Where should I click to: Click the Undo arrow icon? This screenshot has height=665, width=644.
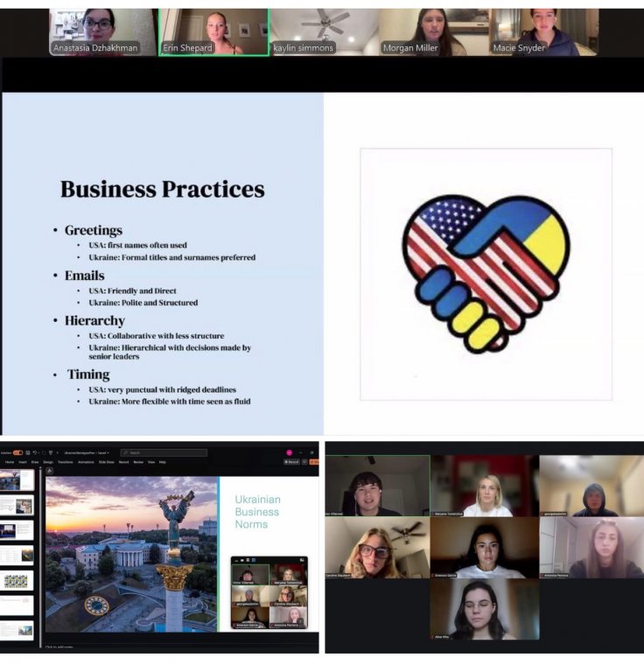pyautogui.click(x=33, y=452)
